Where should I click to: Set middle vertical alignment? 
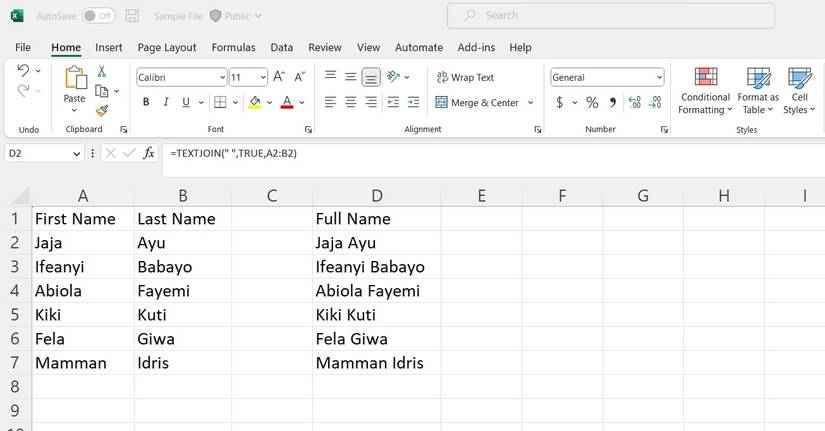[x=350, y=77]
